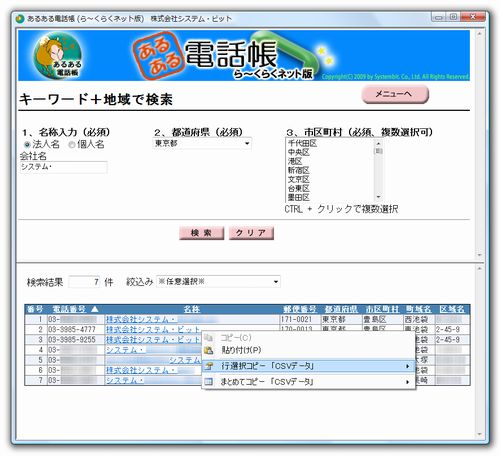This screenshot has width=500, height=456.
Task: Open the 株式会社システム・ビット link in row 3
Action: [x=153, y=340]
